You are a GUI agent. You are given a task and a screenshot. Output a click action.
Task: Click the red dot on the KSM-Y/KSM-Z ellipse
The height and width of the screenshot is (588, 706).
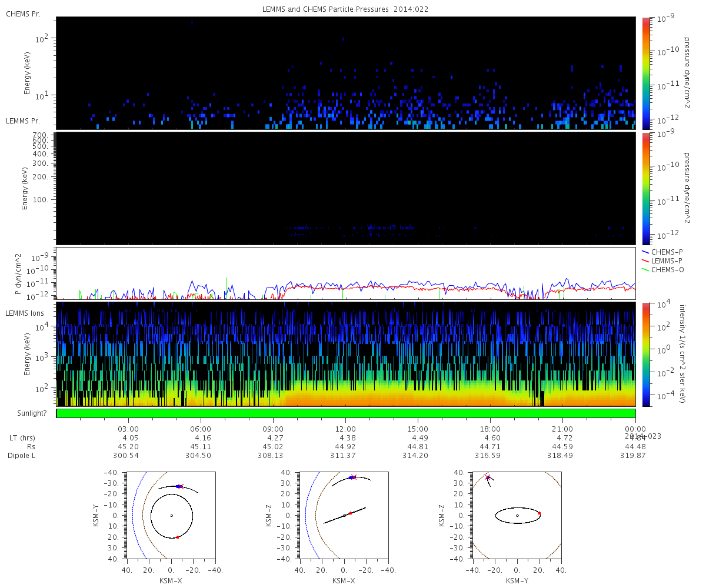[539, 513]
